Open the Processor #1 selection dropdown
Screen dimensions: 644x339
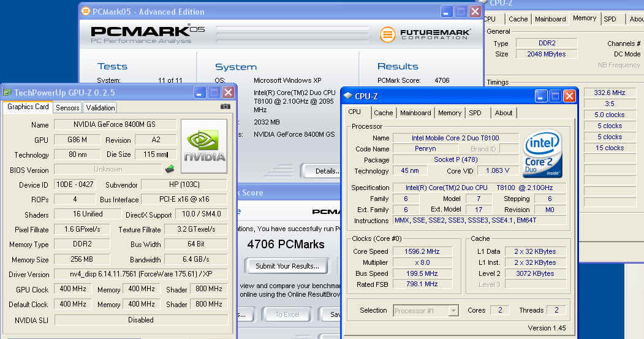pyautogui.click(x=453, y=311)
